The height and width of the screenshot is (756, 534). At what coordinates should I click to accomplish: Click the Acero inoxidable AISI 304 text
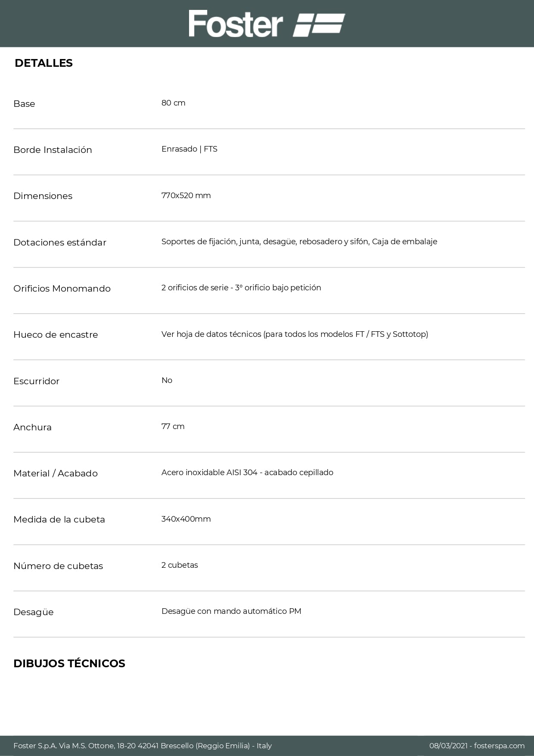(x=247, y=473)
